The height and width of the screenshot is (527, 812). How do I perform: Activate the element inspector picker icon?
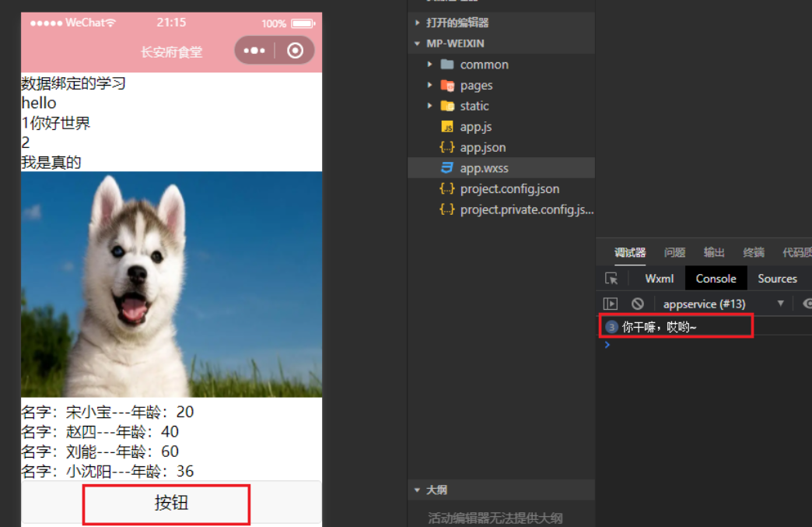tap(611, 278)
